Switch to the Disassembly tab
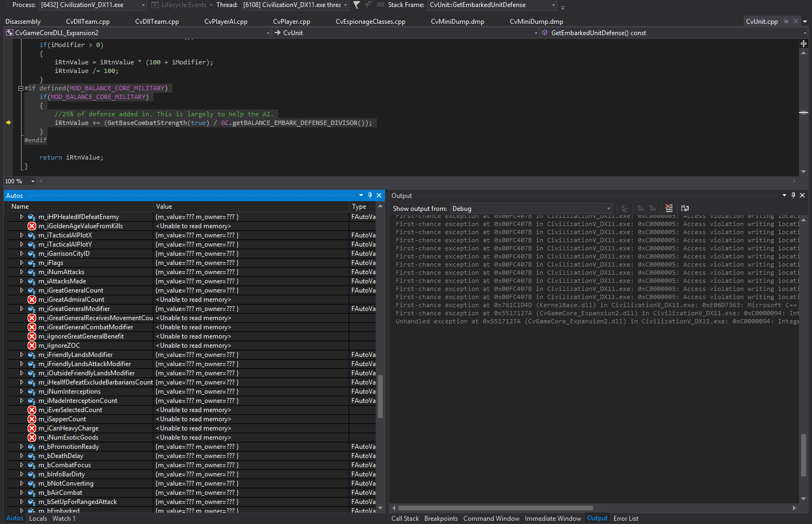Image resolution: width=812 pixels, height=524 pixels. pos(23,22)
